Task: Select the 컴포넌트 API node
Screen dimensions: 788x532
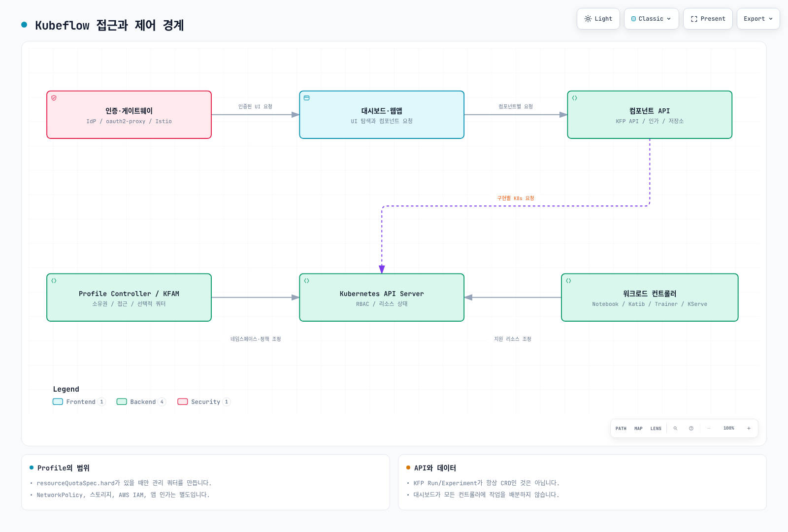Action: tap(650, 115)
